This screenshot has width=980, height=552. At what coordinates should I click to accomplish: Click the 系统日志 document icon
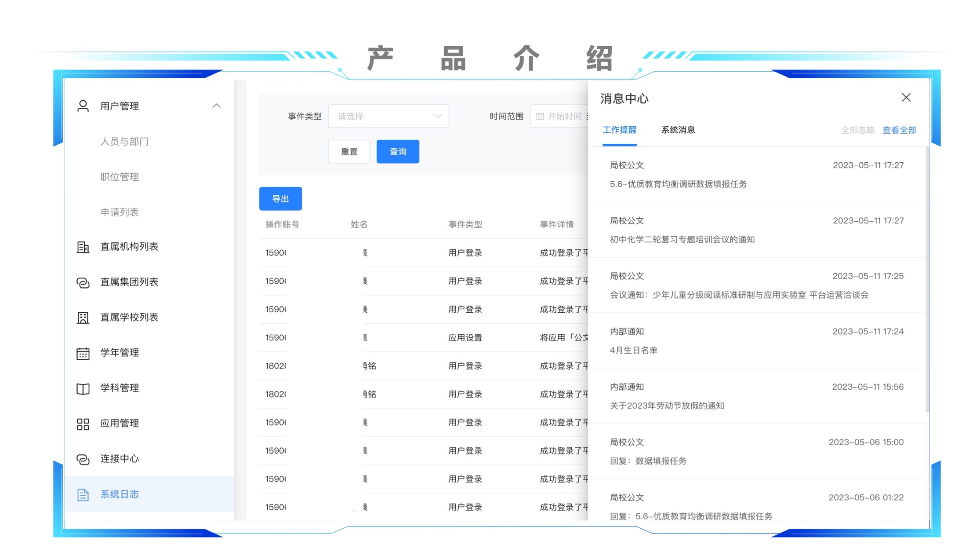pos(83,494)
